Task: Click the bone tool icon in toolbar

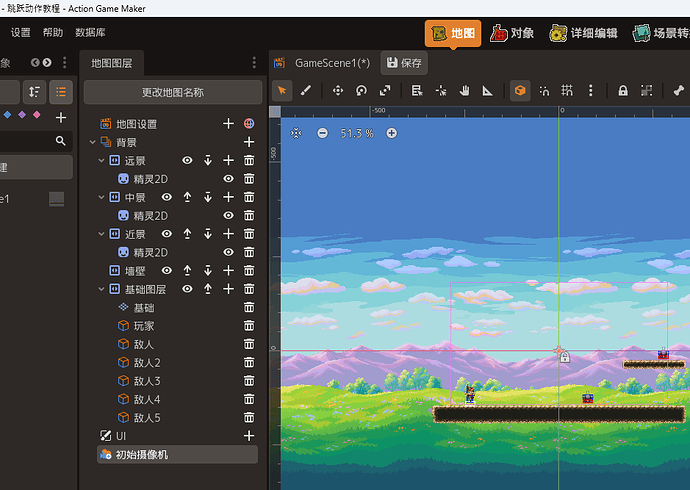Action: click(x=679, y=91)
